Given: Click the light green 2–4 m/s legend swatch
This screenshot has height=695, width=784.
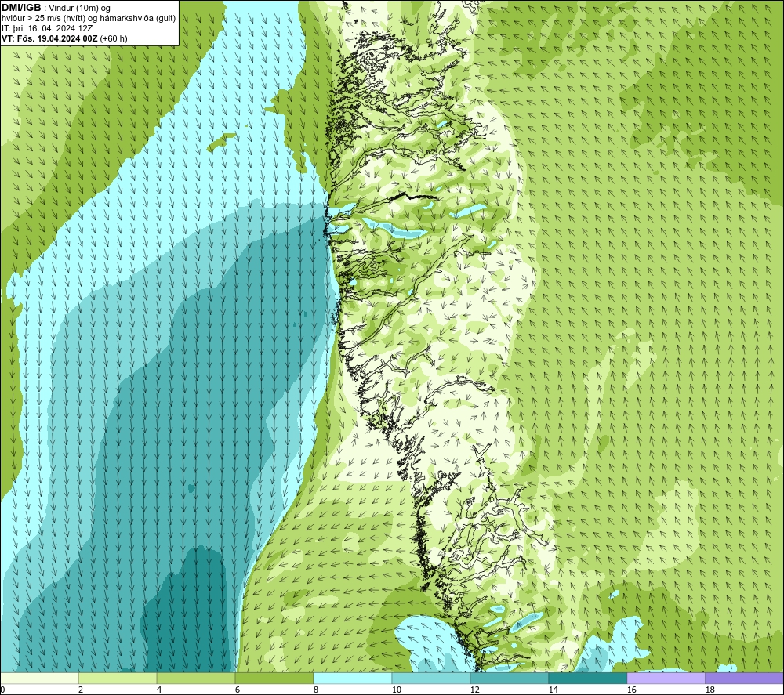Looking at the screenshot, I should click(118, 679).
